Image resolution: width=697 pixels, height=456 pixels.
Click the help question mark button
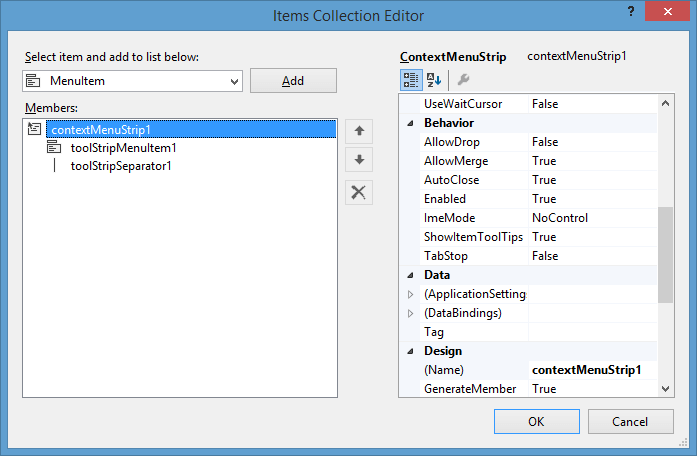[x=631, y=11]
